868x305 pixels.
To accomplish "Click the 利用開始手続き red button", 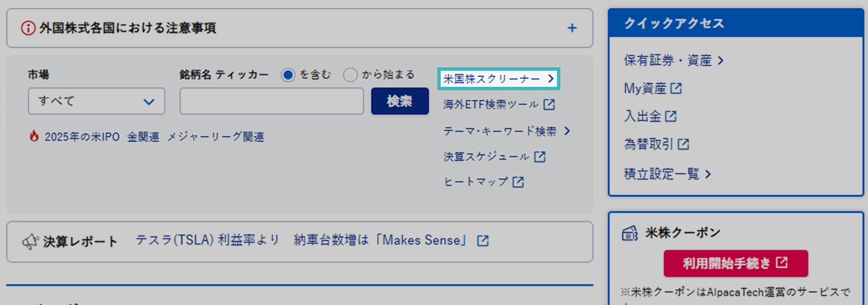I will tap(736, 263).
